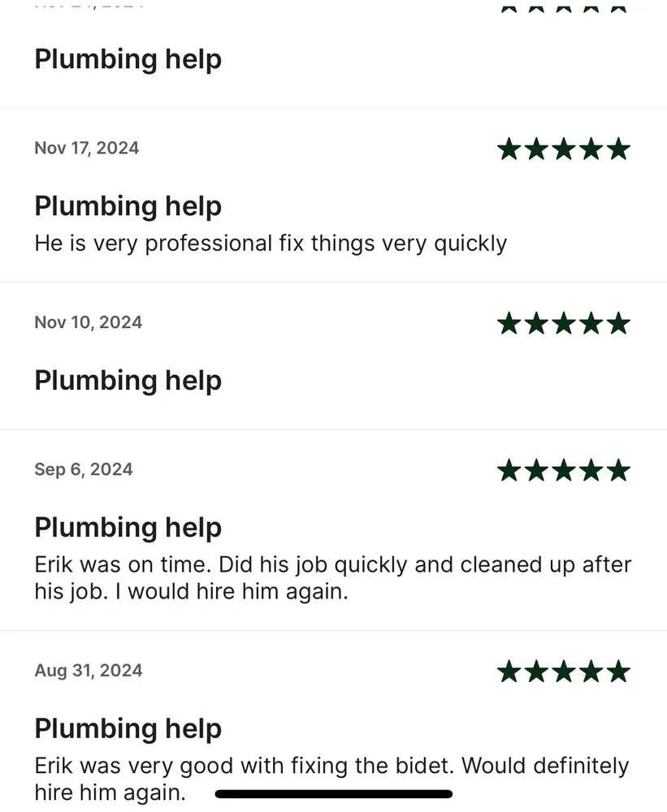Open Plumbing help heading under Nov 17
This screenshot has height=812, width=667.
(128, 206)
